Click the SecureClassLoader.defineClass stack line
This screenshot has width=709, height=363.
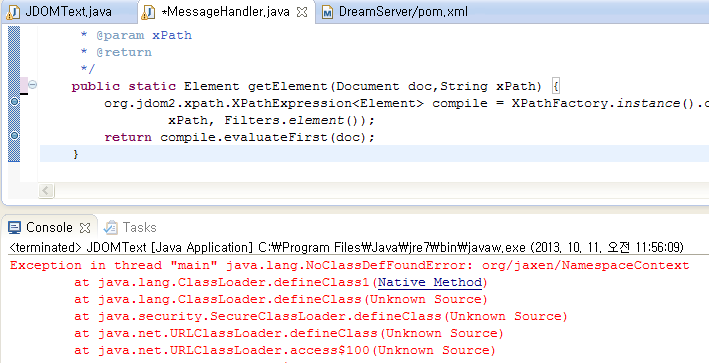tap(321, 316)
